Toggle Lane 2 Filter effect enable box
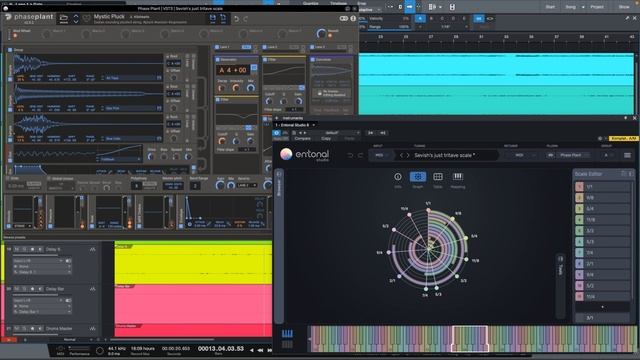640x360 pixels. point(265,60)
